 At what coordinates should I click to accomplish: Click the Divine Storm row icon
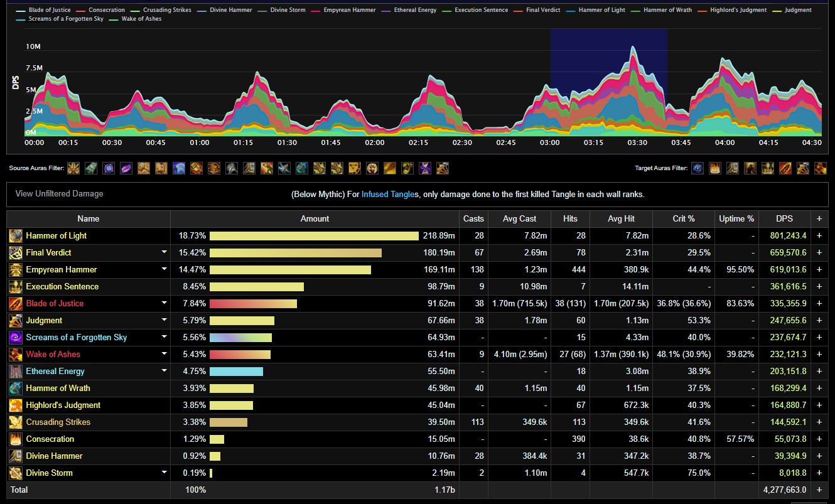click(16, 473)
